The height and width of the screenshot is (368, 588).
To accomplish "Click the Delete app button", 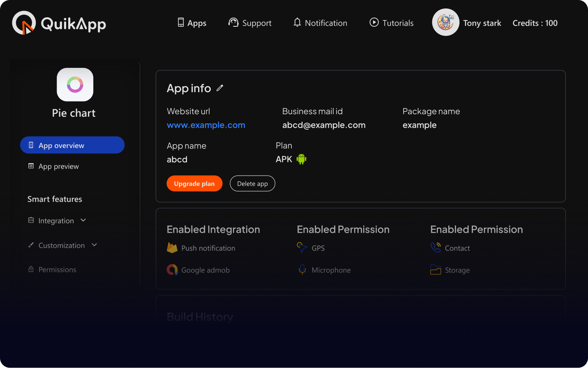I will [x=252, y=184].
